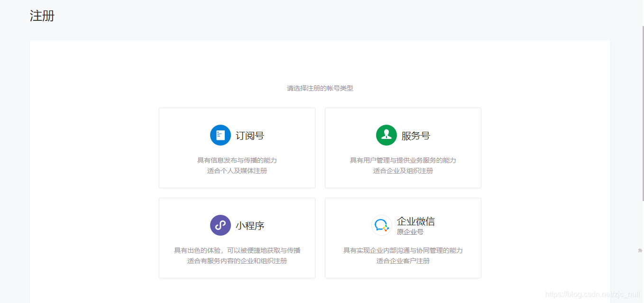Click the green 服务号 person icon

pyautogui.click(x=386, y=135)
